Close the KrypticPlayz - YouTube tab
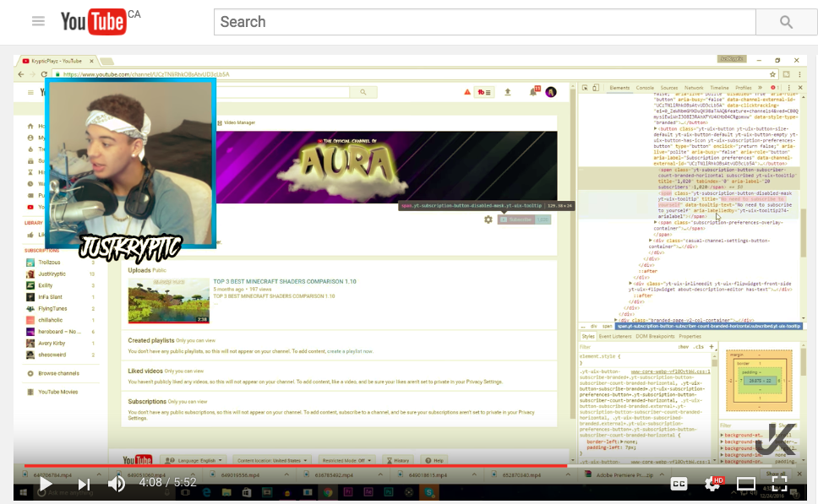 coord(91,61)
